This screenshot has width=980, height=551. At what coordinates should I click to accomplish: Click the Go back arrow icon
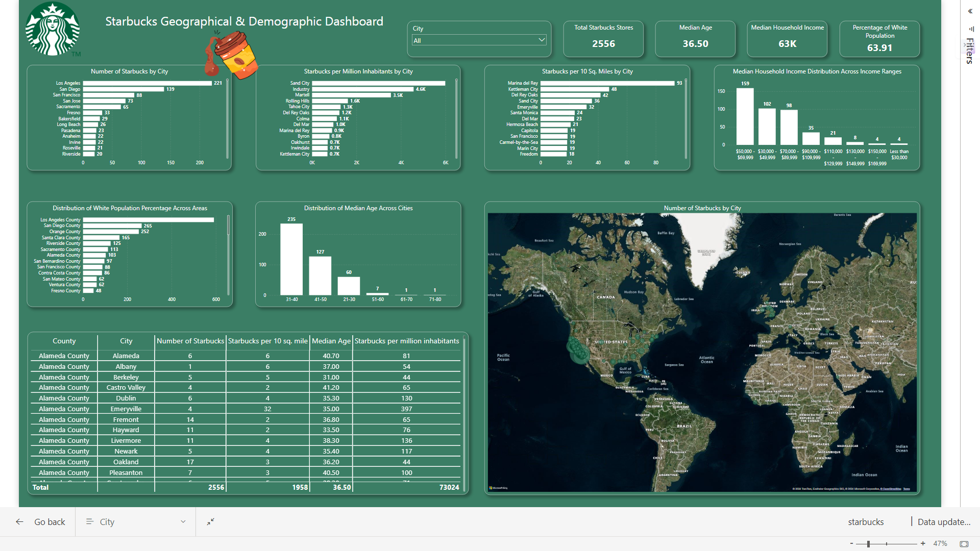19,522
